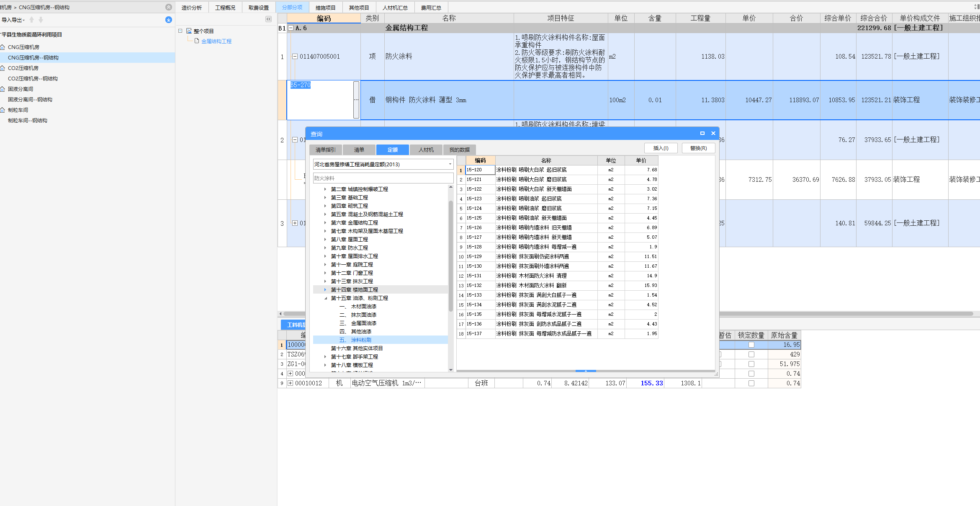Expand row 3 in the main table

(x=295, y=223)
